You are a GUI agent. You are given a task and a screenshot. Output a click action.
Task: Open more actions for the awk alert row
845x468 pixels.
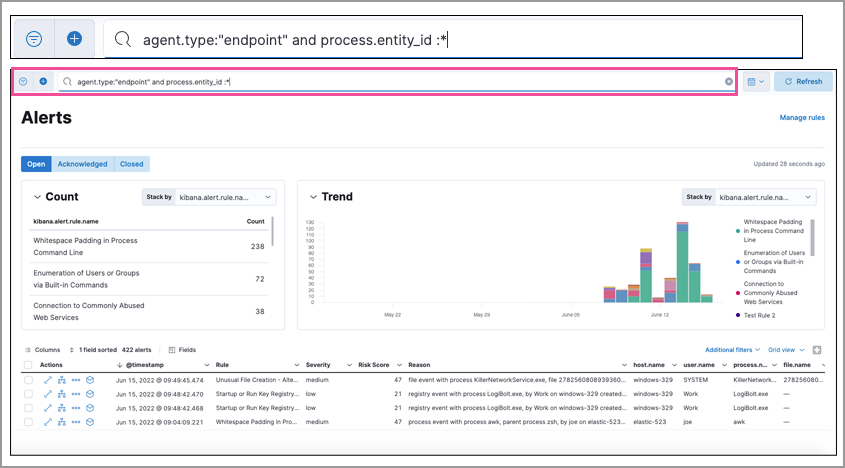[76, 422]
